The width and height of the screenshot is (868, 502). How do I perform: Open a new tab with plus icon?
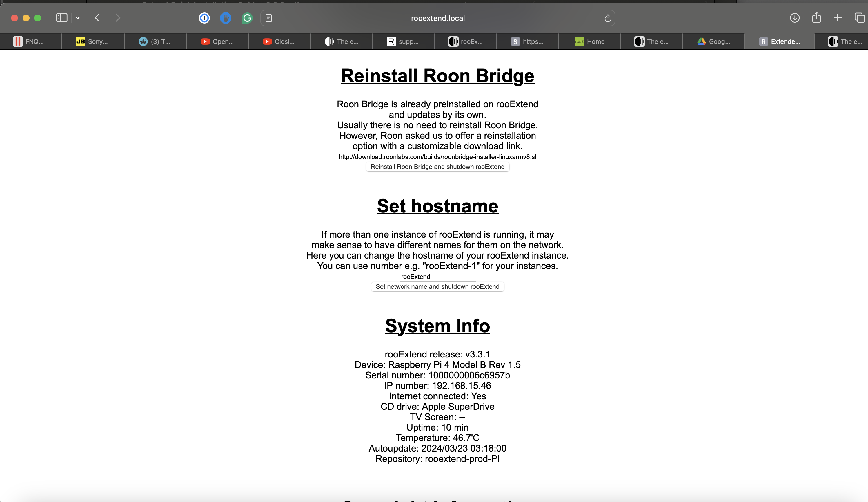838,18
